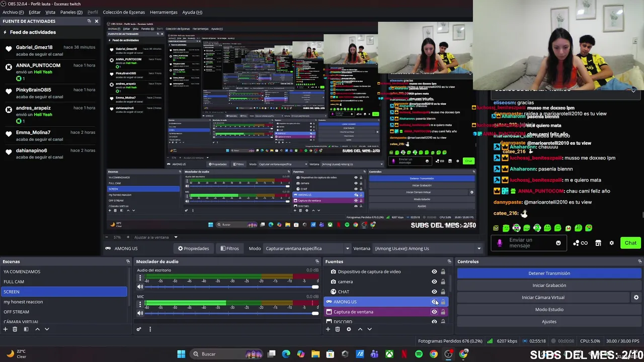
Task: Close the Fuente de Actividades panel
Action: click(97, 21)
